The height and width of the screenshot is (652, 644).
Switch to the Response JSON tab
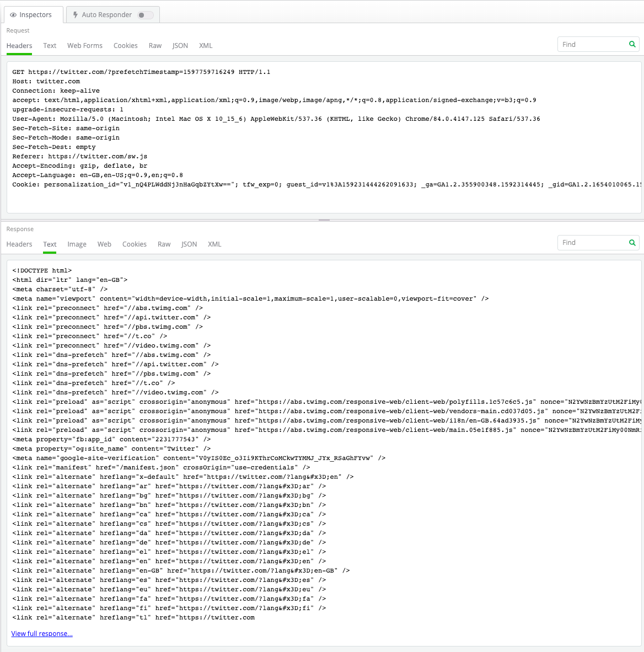click(x=189, y=244)
